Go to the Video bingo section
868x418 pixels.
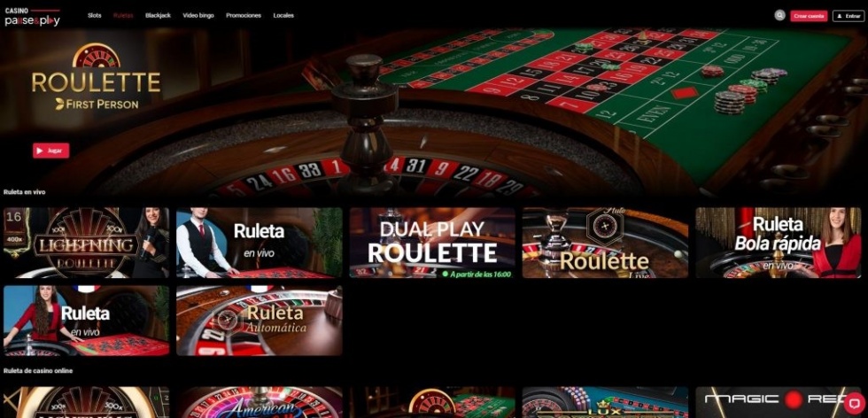[198, 16]
